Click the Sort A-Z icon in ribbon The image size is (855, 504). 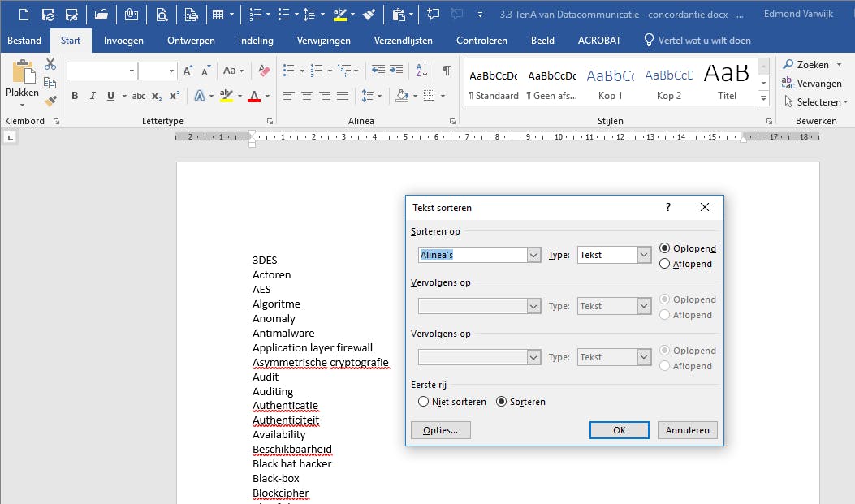pos(422,71)
